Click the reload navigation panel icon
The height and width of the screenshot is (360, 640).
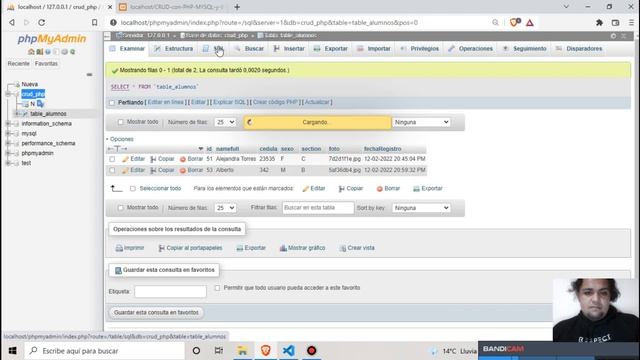pos(73,52)
